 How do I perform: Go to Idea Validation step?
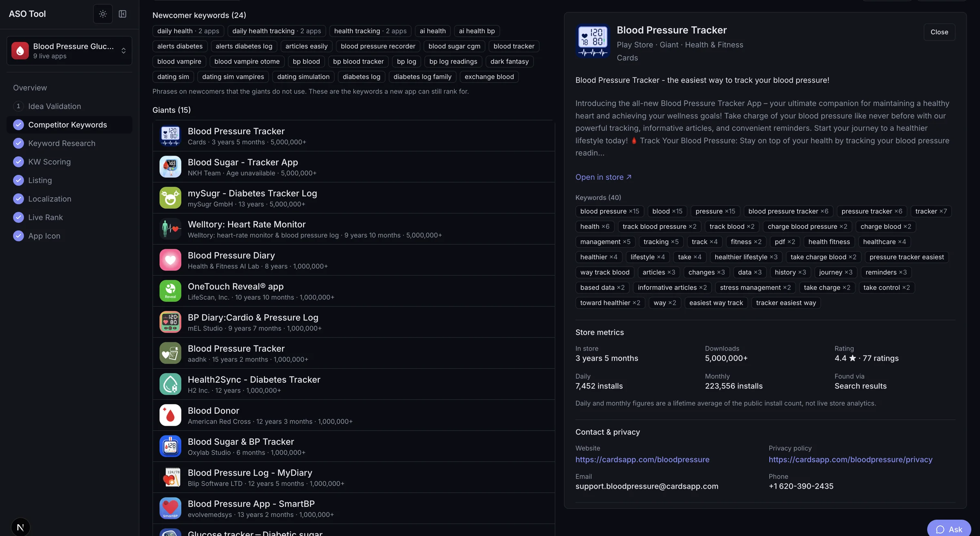click(x=54, y=106)
